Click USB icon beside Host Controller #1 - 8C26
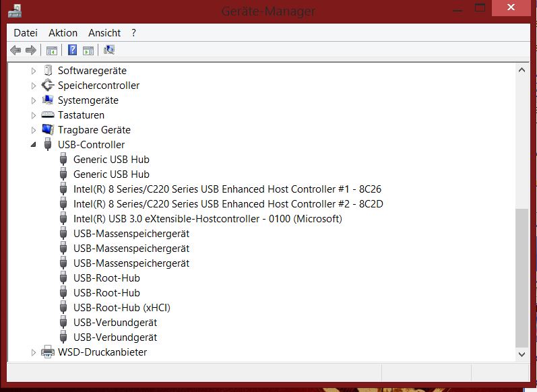Screen dimensions: 537x392 tap(63, 189)
